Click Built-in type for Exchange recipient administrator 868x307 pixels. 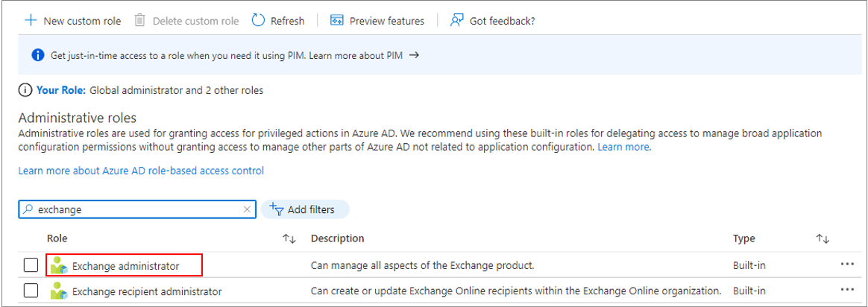click(x=749, y=291)
